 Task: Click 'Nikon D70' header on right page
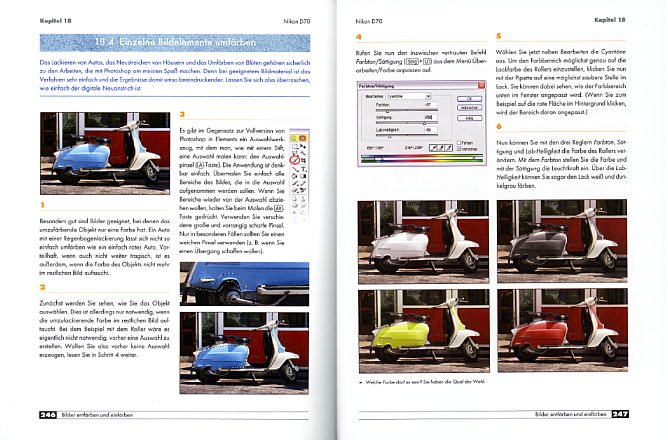[369, 21]
